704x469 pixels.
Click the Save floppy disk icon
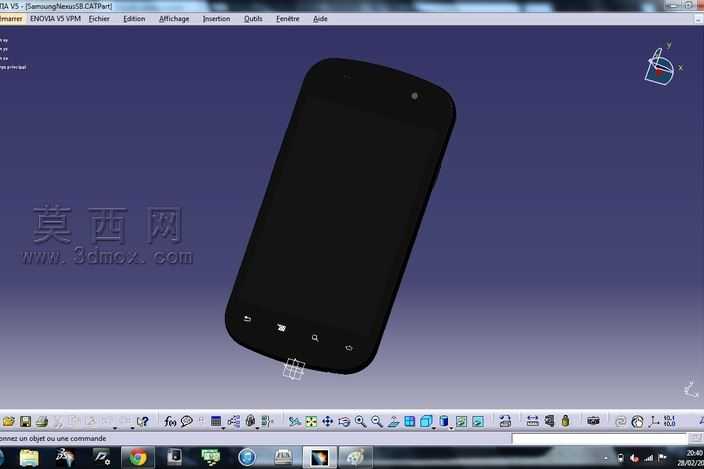pyautogui.click(x=26, y=421)
